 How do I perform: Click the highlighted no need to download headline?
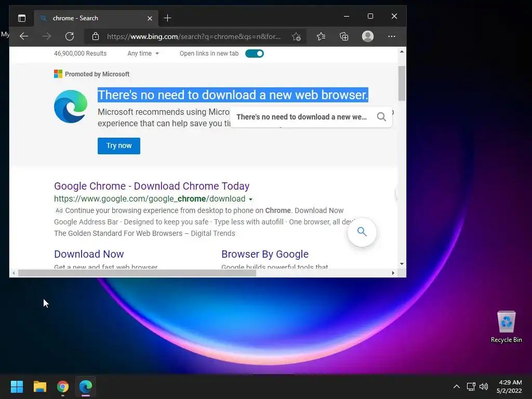coord(233,95)
